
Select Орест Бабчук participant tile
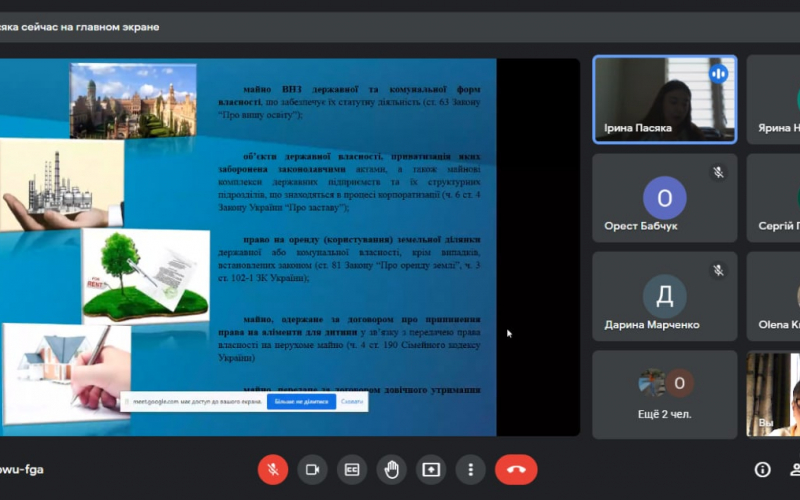(665, 198)
